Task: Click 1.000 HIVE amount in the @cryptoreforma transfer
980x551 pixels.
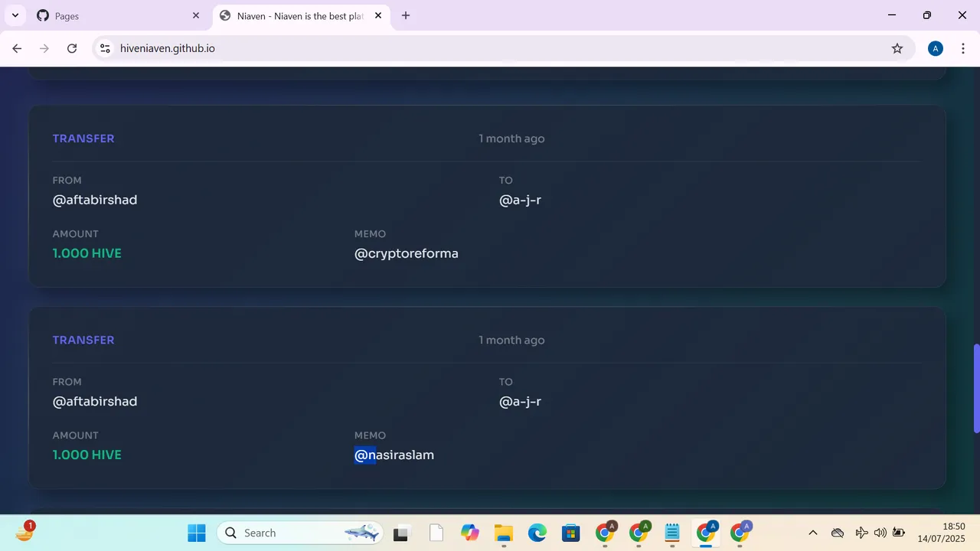Action: [x=87, y=253]
